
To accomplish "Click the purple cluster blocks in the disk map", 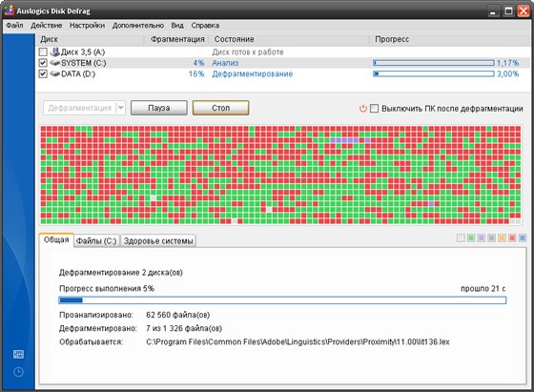I will [344, 140].
